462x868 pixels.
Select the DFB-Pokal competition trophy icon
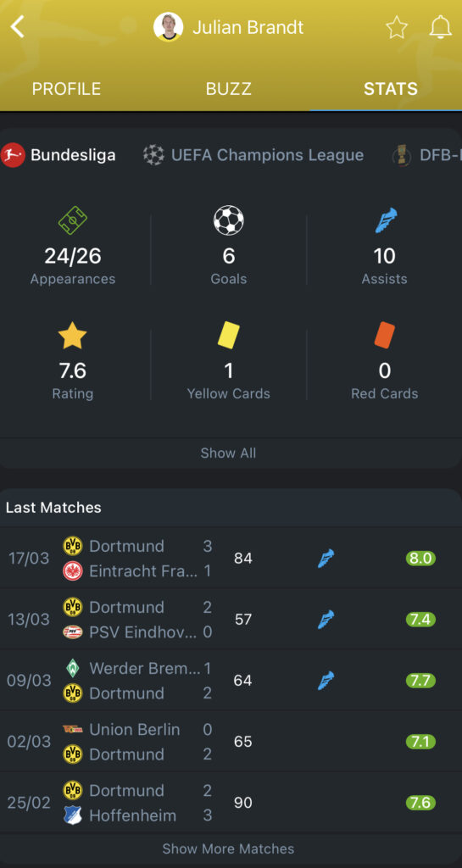[x=401, y=155]
